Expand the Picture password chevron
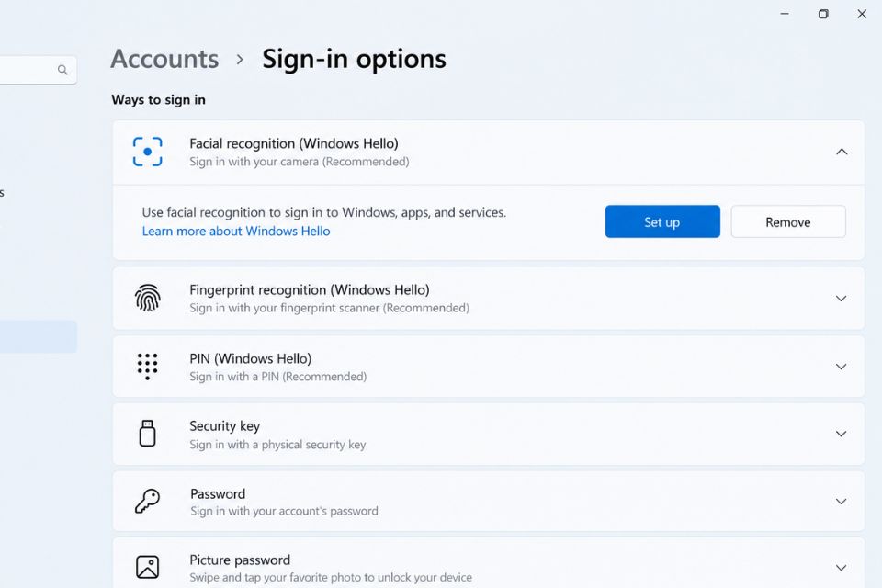The image size is (882, 588). coord(841,568)
